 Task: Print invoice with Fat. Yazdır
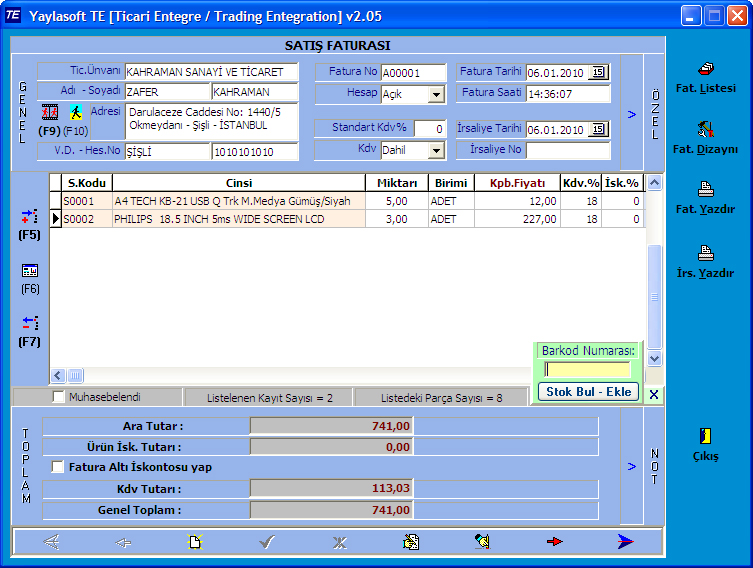tap(705, 190)
